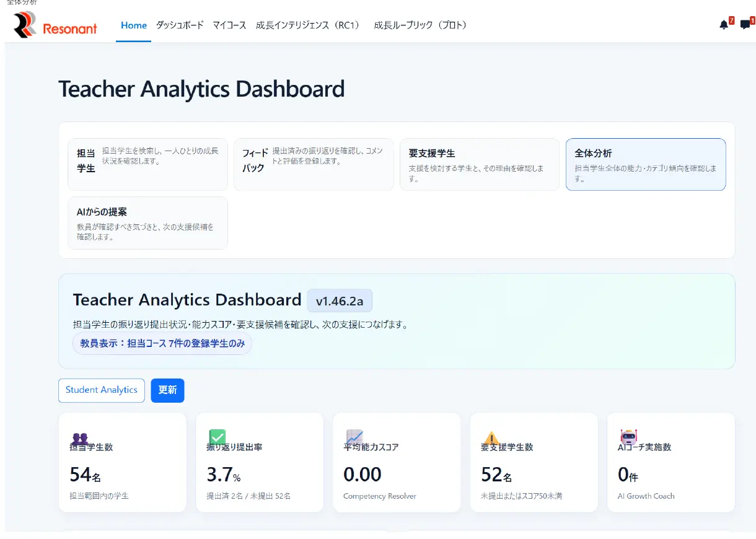
Task: Open ダッシュボード in the navigation bar
Action: pyautogui.click(x=180, y=25)
